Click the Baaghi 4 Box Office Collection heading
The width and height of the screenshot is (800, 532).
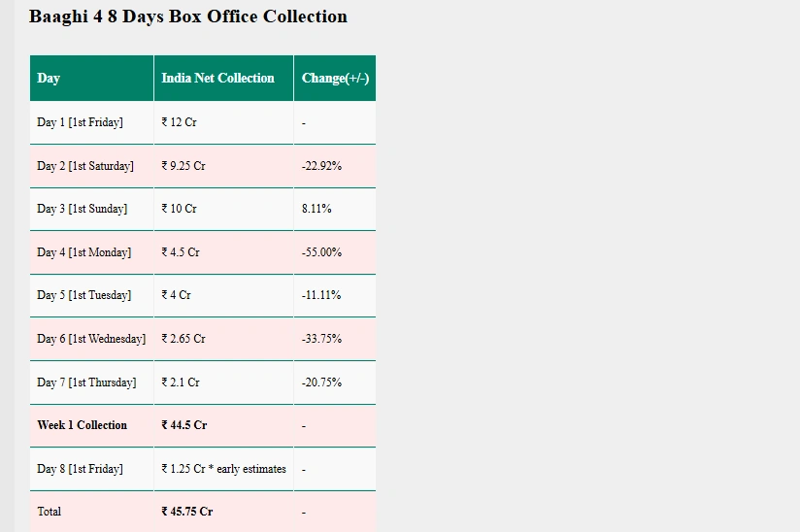click(187, 17)
